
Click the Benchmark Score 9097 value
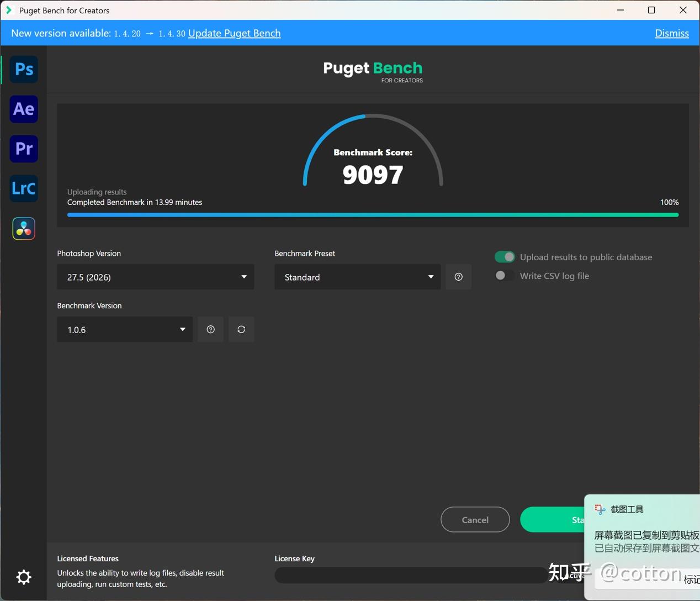[373, 175]
